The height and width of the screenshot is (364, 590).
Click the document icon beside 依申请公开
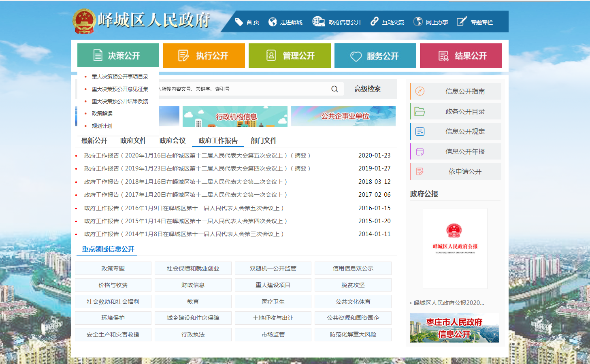(x=420, y=172)
